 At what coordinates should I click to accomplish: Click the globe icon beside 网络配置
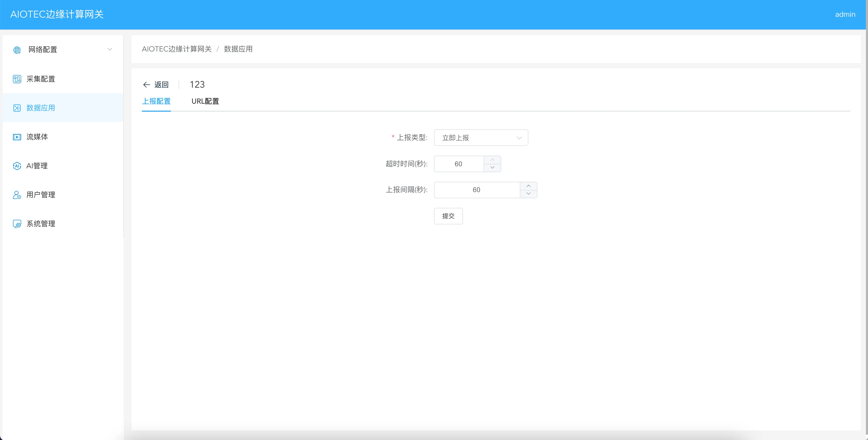point(17,50)
